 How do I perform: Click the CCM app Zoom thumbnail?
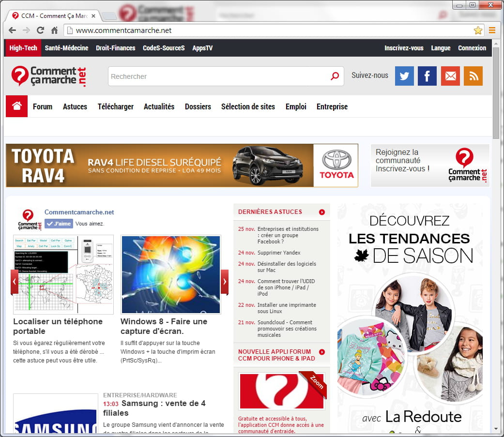(x=282, y=391)
